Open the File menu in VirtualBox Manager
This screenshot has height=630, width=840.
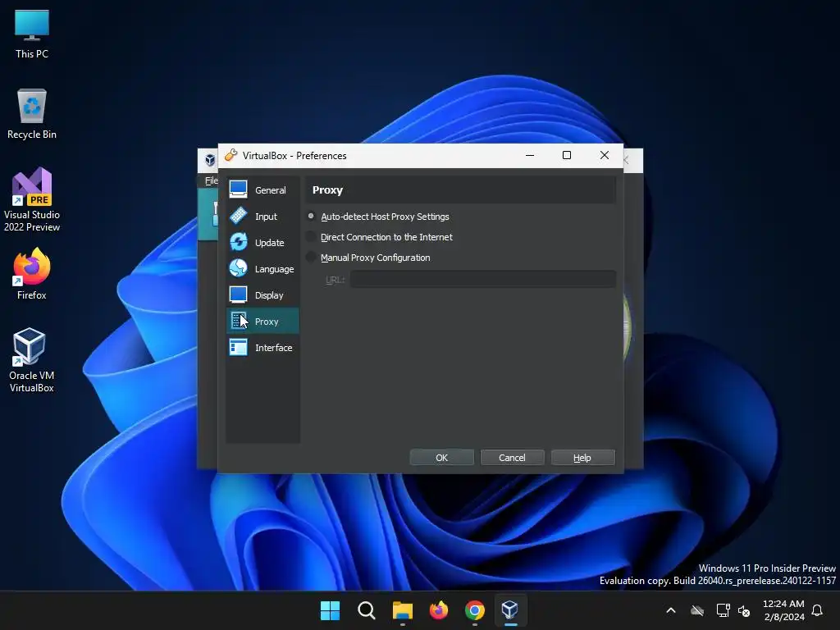point(211,180)
